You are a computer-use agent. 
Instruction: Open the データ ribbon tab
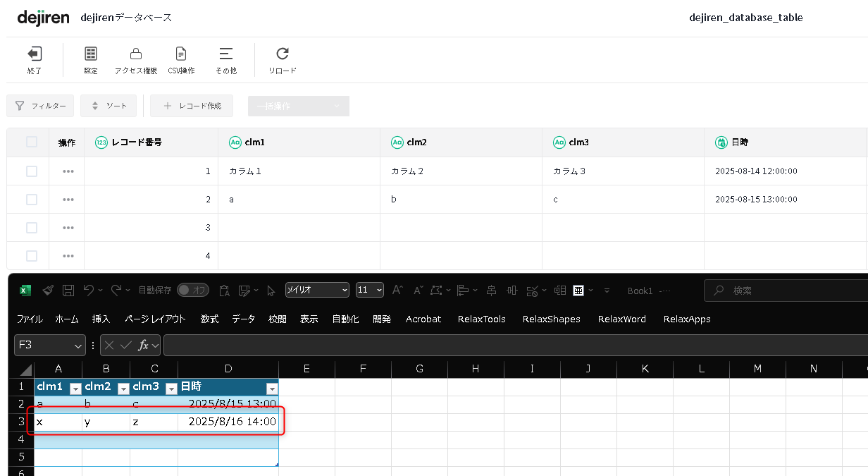(x=244, y=319)
